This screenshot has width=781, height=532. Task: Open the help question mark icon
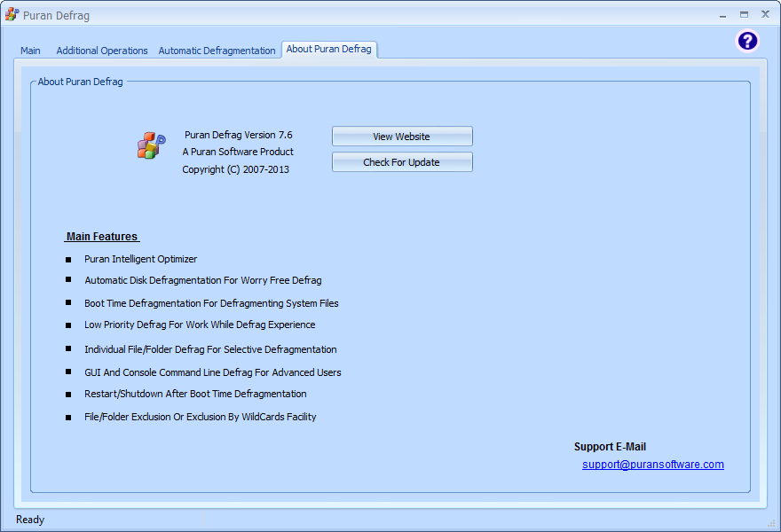click(747, 41)
